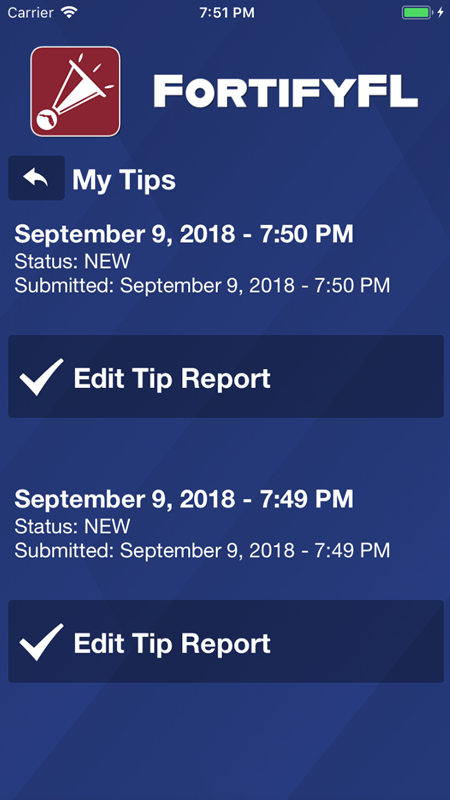Tap the Submitted 7:50 PM line
This screenshot has height=800, width=450.
coord(202,286)
